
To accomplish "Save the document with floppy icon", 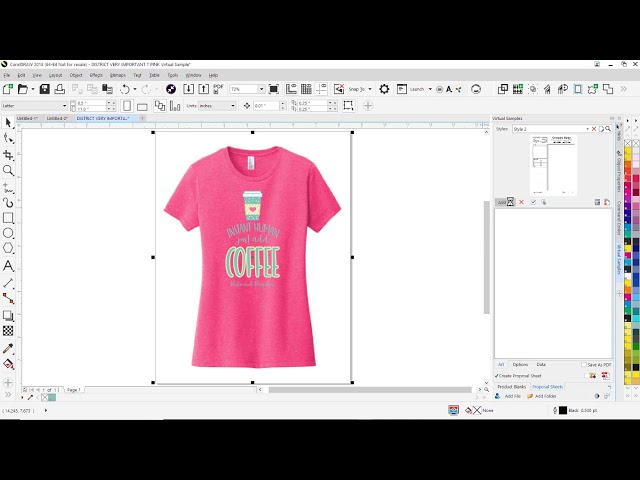I will (x=44, y=89).
